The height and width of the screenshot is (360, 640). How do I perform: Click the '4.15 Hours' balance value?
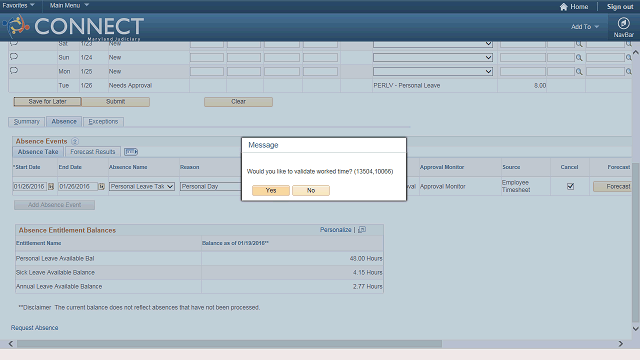367,272
